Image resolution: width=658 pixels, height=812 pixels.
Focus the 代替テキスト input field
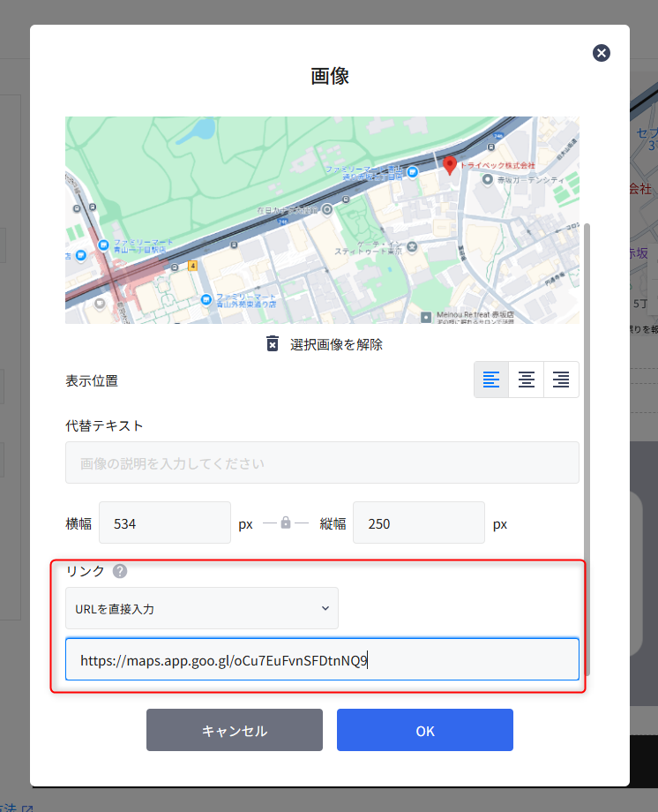click(322, 462)
